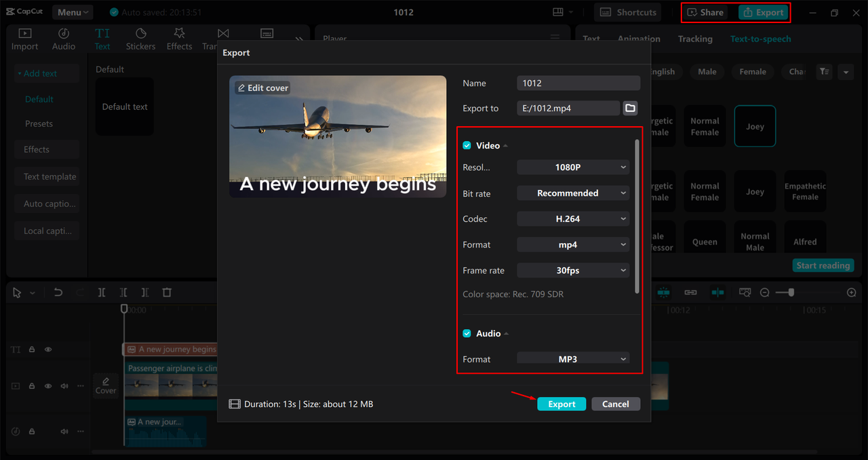Screen dimensions: 868x460
Task: Switch to the Animation tab
Action: click(639, 39)
